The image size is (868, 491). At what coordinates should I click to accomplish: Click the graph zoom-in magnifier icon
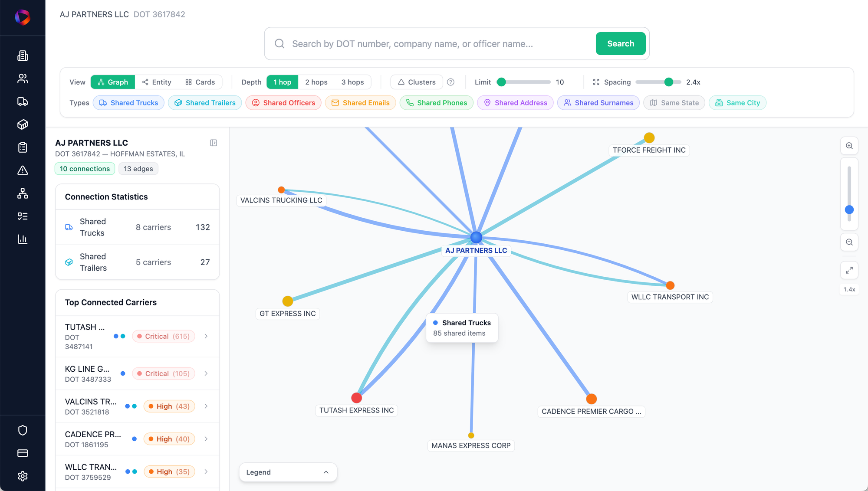[849, 146]
